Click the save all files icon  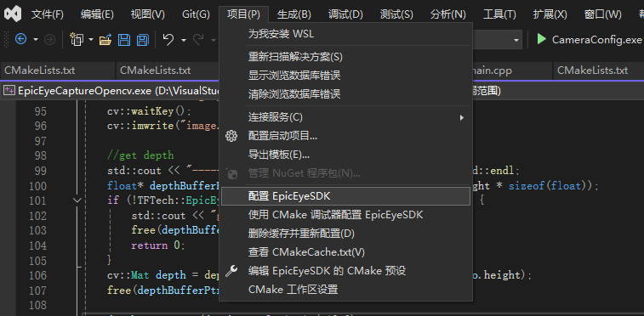click(143, 40)
